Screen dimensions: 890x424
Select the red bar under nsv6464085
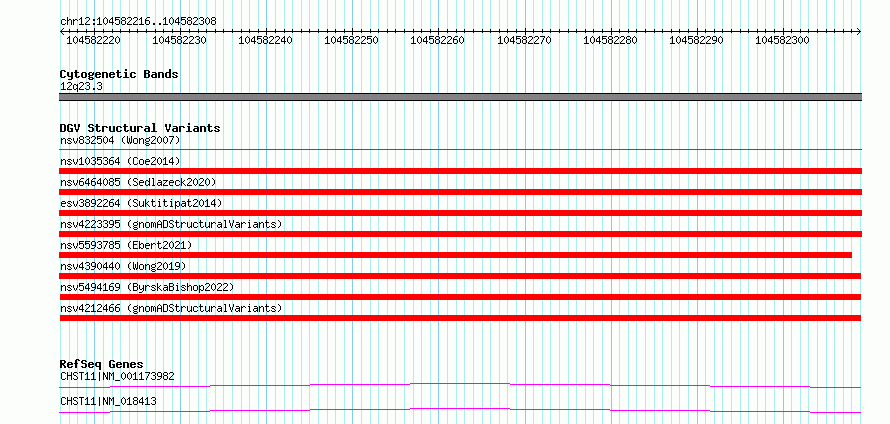coord(460,192)
